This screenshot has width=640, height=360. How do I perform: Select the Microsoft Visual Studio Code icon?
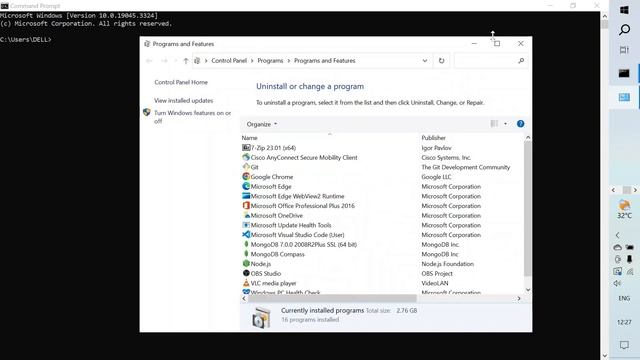[246, 235]
